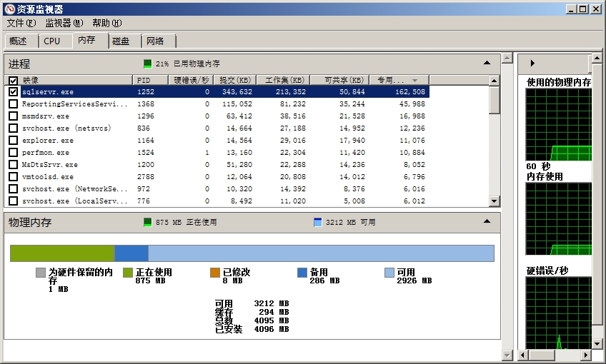Viewport: 606px width, 364px height.
Task: Click process list scroll down arrow
Action: 495,201
